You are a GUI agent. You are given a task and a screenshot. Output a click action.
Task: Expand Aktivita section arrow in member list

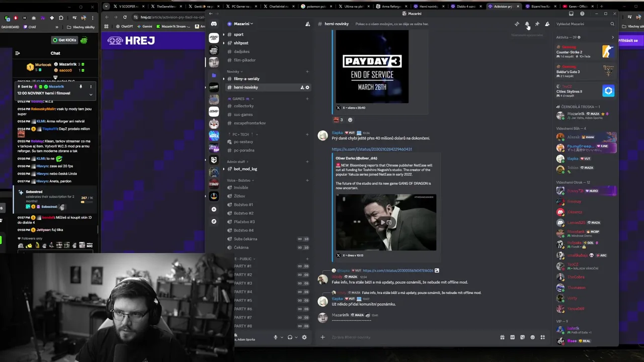(x=612, y=37)
